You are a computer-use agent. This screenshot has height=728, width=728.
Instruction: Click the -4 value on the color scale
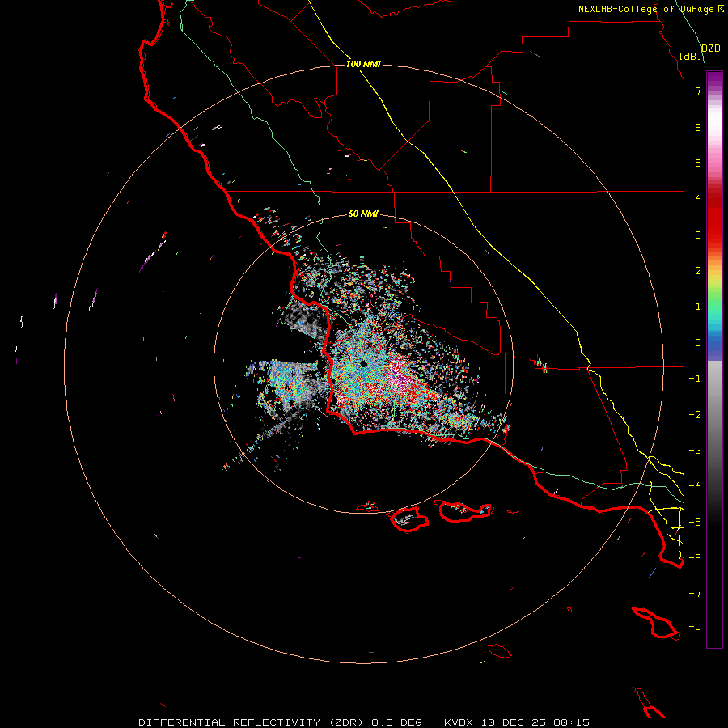(695, 485)
